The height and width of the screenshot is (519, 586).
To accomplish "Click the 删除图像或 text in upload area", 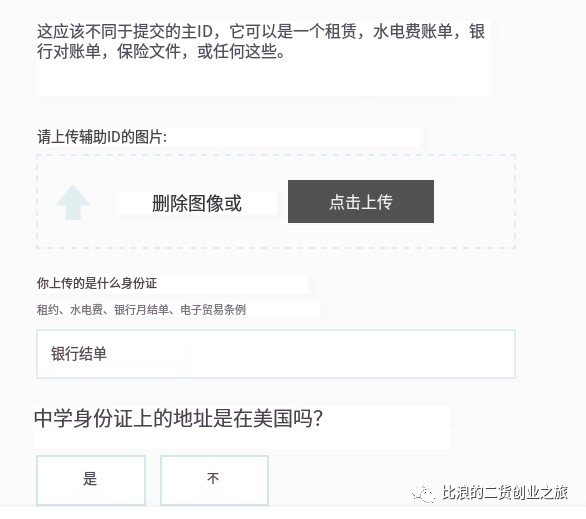I will point(197,204).
